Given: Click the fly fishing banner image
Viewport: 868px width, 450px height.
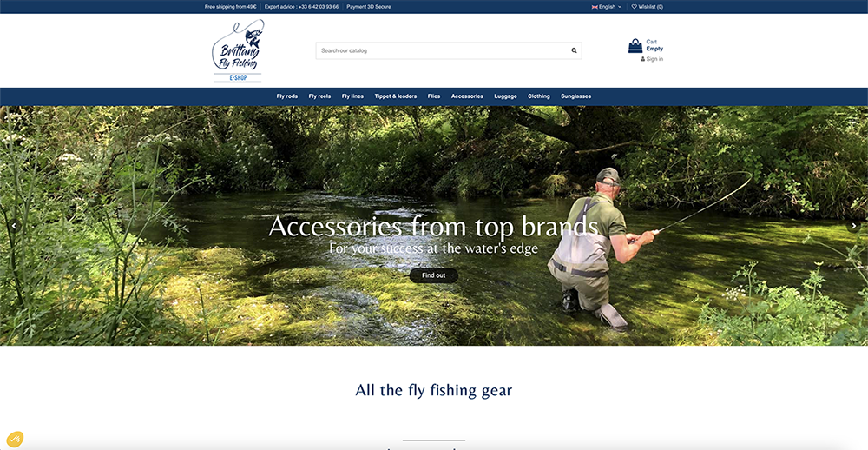Looking at the screenshot, I should [434, 226].
